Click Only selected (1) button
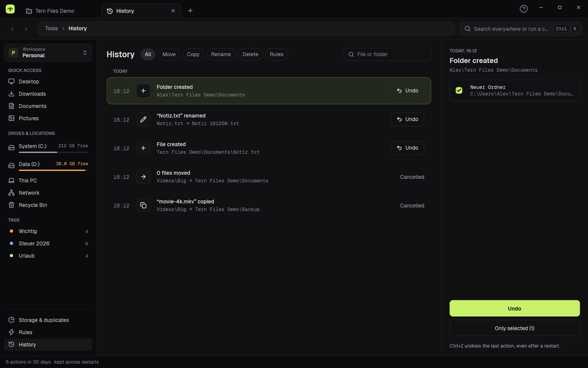The image size is (588, 368). (x=514, y=328)
